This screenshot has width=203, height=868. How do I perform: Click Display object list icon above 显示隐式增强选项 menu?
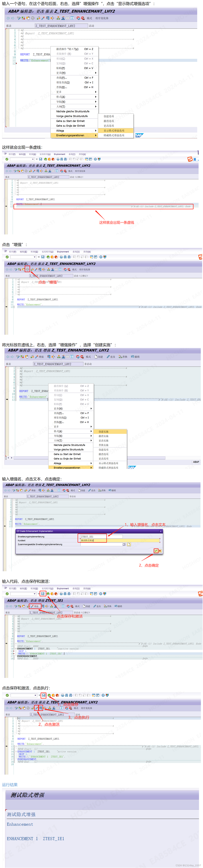tap(58, 18)
